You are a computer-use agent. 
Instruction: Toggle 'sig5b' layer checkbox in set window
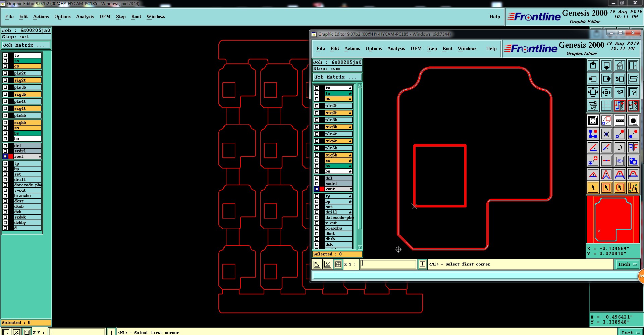coord(5,123)
